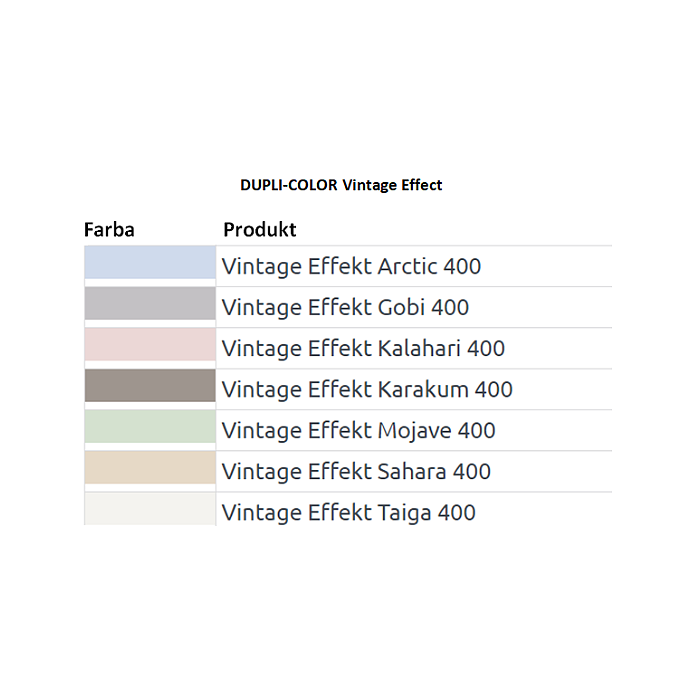Screen dimensions: 700x700
Task: Click the Farba column header
Action: click(109, 230)
